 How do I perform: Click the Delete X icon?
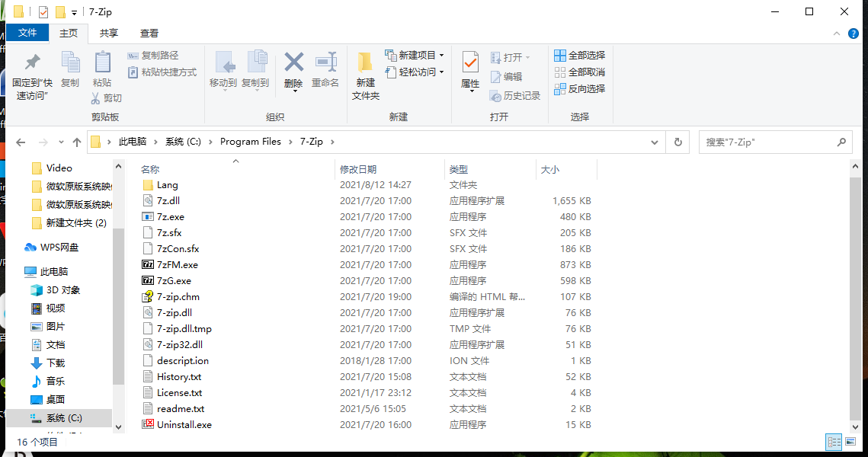coord(293,62)
